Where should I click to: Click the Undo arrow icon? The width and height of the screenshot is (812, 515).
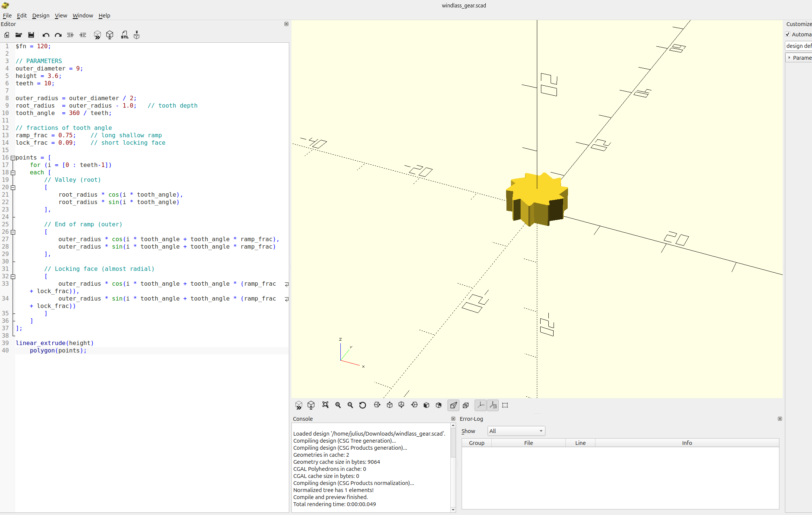(x=46, y=35)
